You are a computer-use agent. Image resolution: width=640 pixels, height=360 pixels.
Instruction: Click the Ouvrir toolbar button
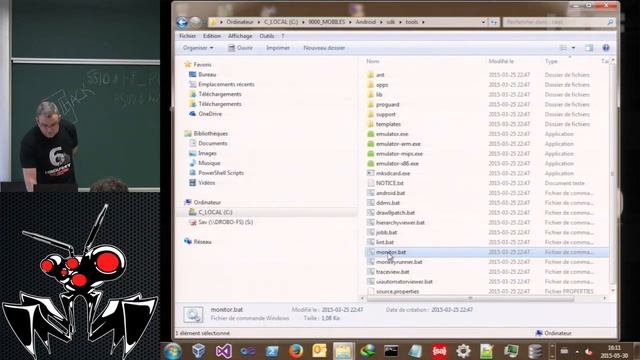click(240, 48)
